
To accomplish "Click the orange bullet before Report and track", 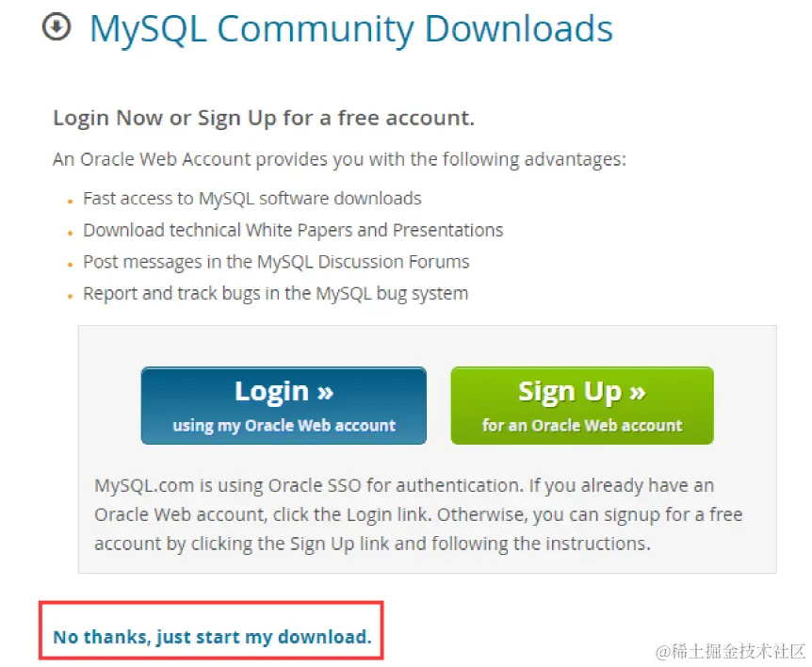I will [70, 296].
